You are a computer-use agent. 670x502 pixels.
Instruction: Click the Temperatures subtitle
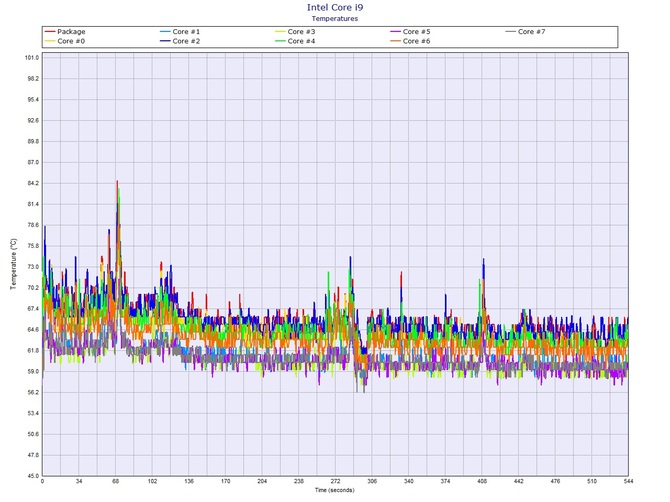pyautogui.click(x=335, y=18)
